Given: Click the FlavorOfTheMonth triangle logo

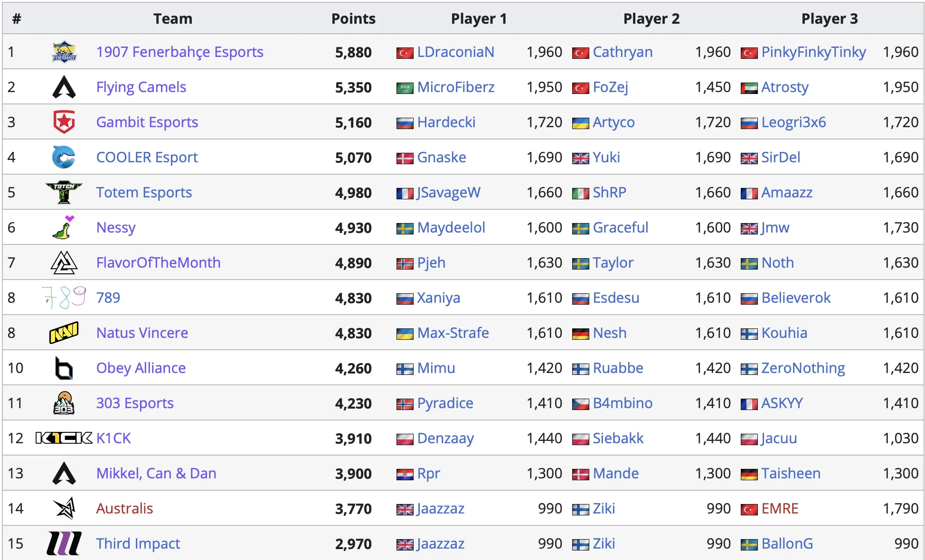Looking at the screenshot, I should click(64, 262).
